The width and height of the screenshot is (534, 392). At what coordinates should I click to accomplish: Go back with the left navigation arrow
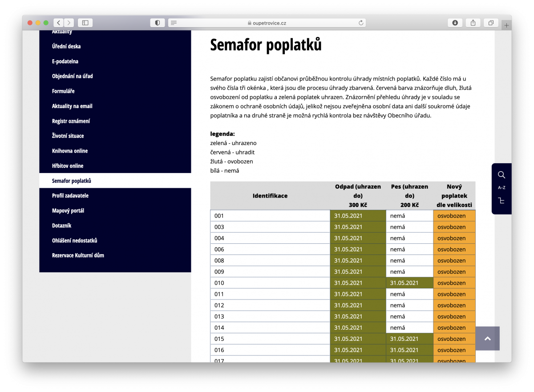pyautogui.click(x=58, y=22)
